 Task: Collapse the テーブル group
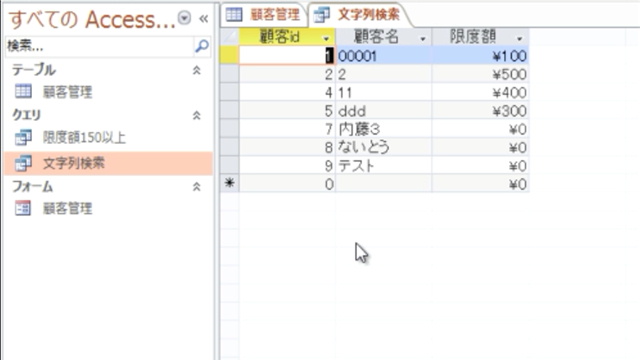(x=196, y=70)
